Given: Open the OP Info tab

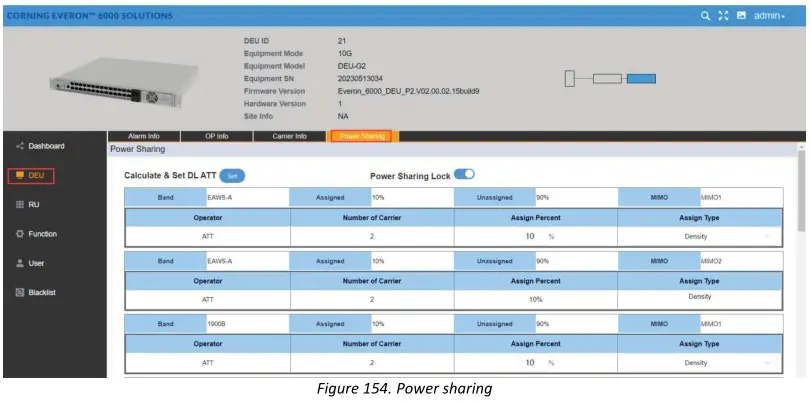Looking at the screenshot, I should tap(216, 136).
